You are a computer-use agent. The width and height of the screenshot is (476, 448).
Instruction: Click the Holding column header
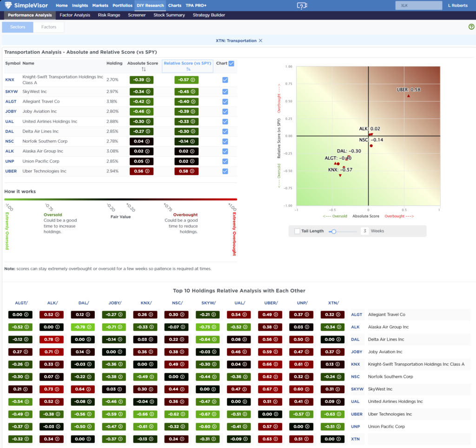click(x=114, y=63)
